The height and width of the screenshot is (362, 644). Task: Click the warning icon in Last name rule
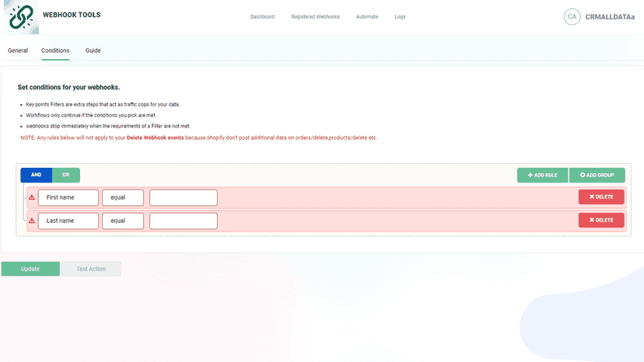[32, 221]
